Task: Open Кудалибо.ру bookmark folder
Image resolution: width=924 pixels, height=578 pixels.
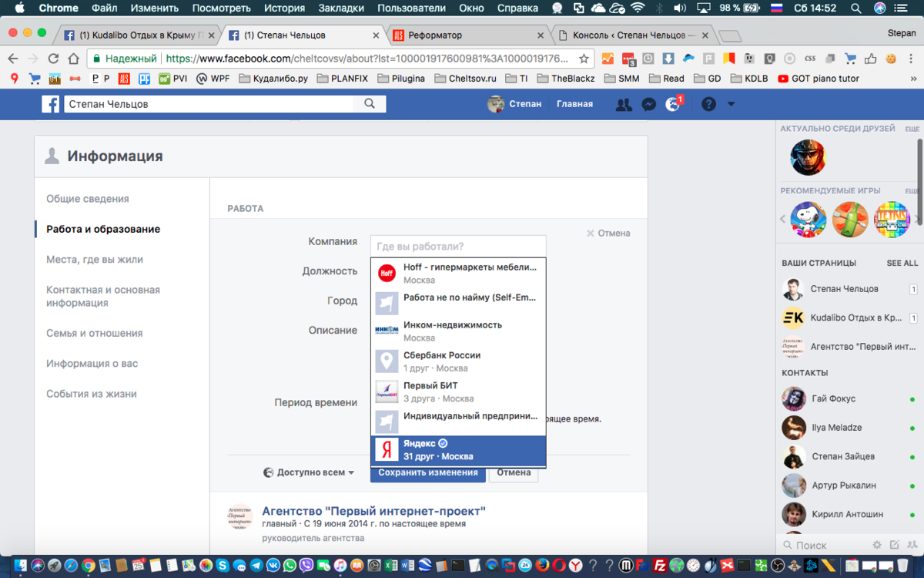Action: tap(273, 79)
